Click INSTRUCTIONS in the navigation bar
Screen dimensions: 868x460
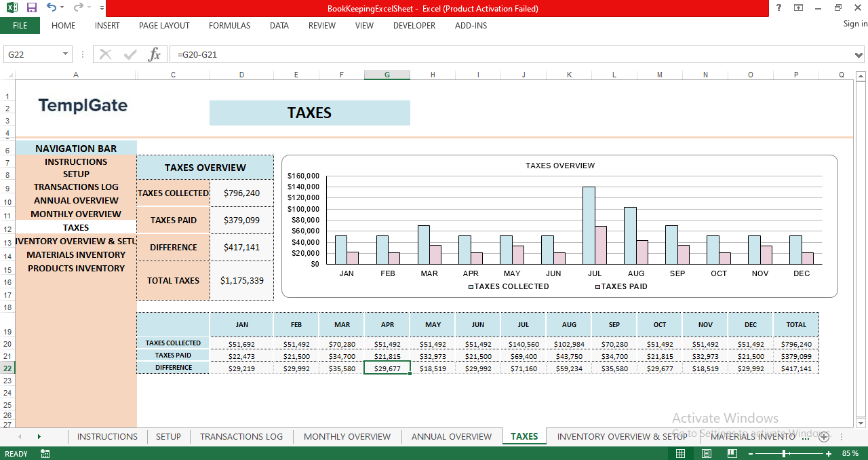coord(76,162)
